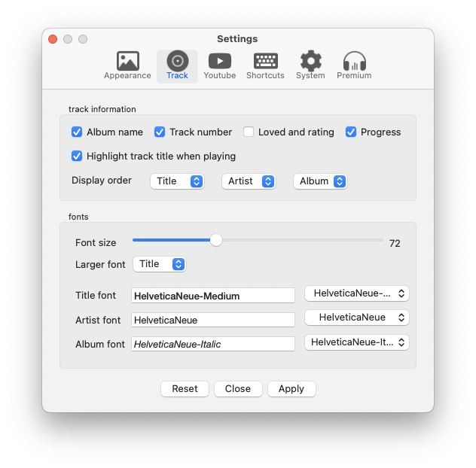Image resolution: width=476 pixels, height=468 pixels.
Task: Open the Album font HelveticaNeue-It... picker
Action: tap(357, 342)
